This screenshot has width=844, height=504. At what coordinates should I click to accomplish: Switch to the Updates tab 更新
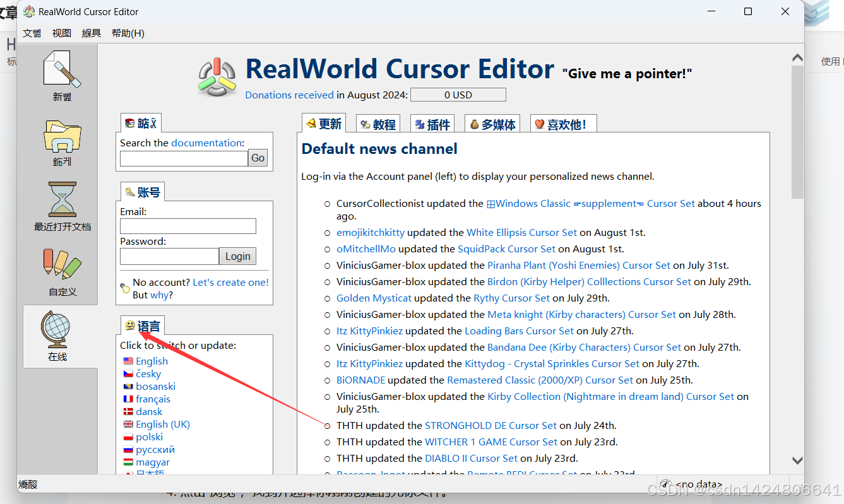(324, 124)
